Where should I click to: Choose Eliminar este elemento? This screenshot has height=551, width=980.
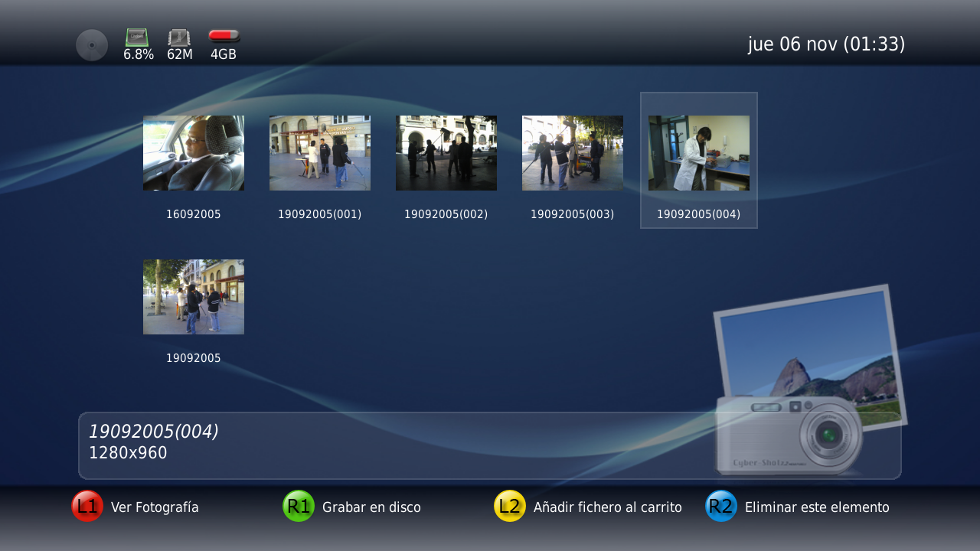[817, 507]
